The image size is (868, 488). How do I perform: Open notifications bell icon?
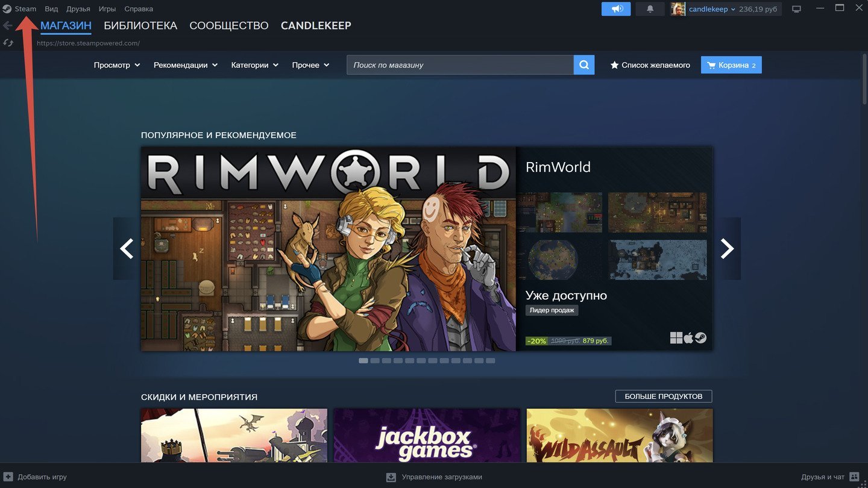(650, 9)
